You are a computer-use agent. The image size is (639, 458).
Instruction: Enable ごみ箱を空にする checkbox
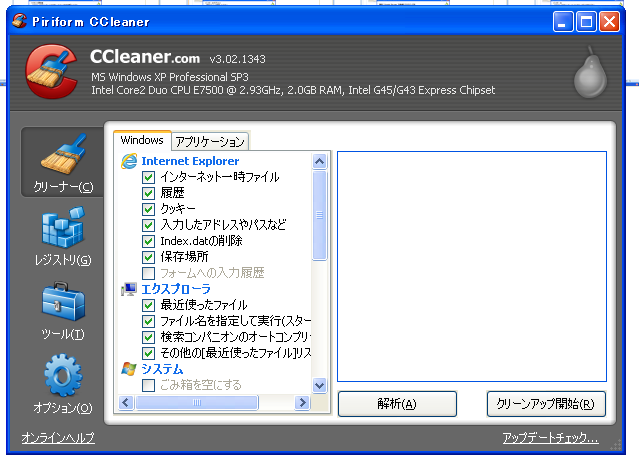click(x=148, y=385)
